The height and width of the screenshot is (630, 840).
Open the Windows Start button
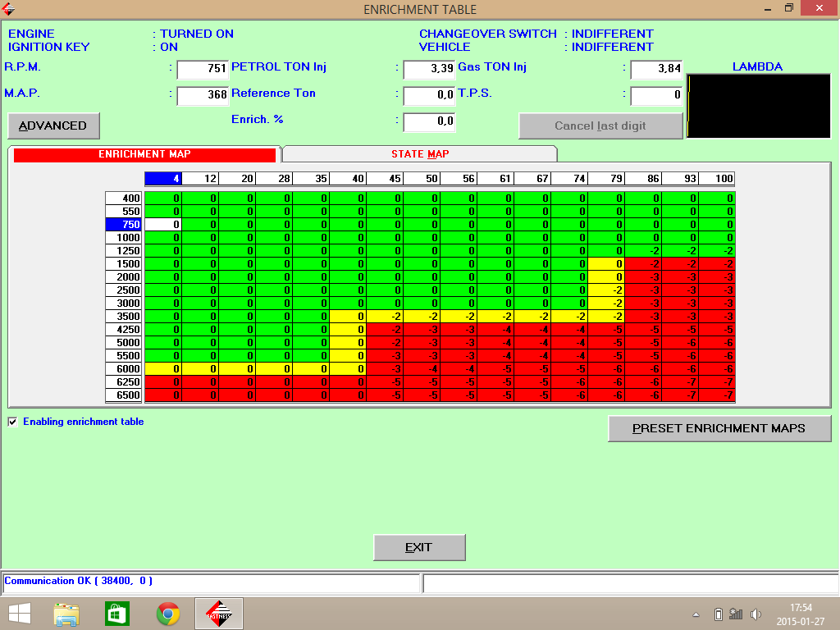click(20, 614)
